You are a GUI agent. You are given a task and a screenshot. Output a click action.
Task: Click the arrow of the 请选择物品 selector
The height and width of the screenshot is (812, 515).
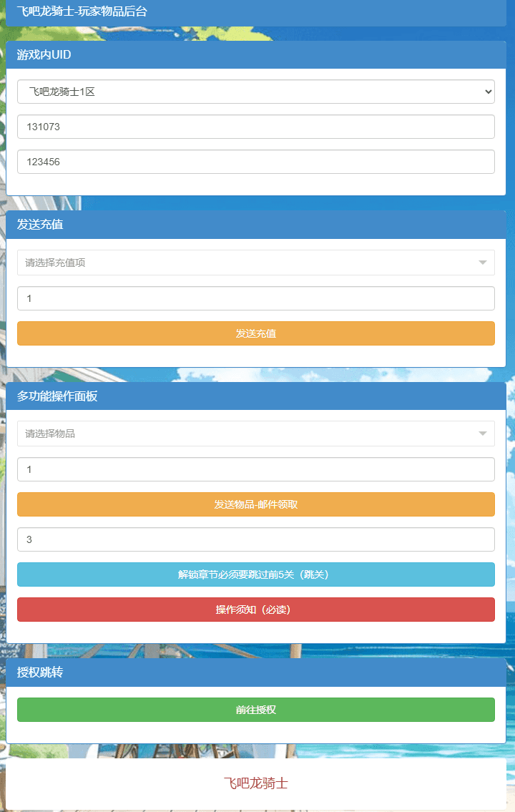[x=482, y=434]
